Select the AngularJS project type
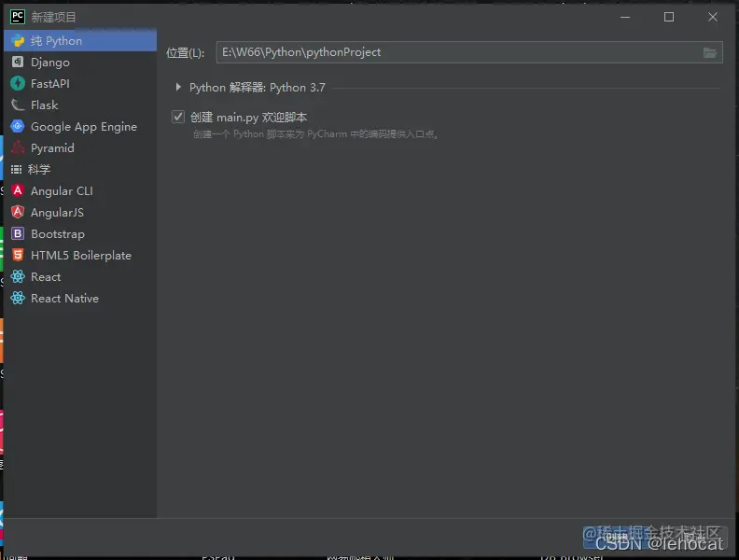The width and height of the screenshot is (739, 560). [80, 213]
